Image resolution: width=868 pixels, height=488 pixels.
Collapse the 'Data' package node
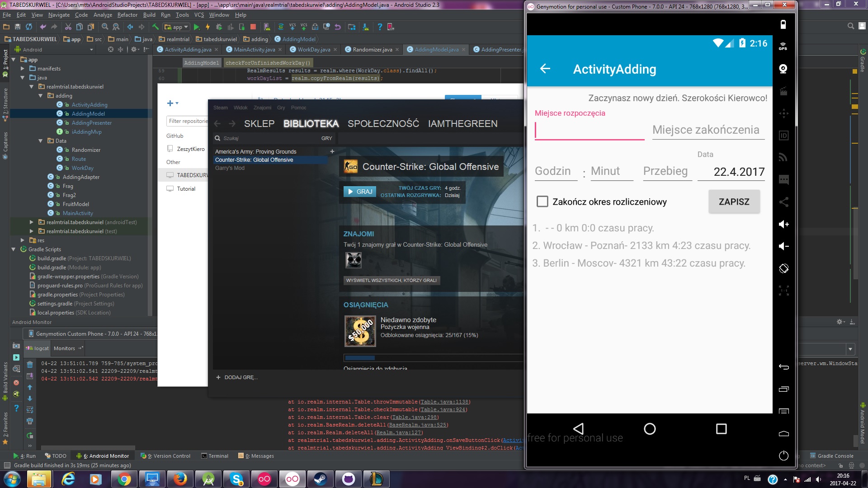[41, 141]
